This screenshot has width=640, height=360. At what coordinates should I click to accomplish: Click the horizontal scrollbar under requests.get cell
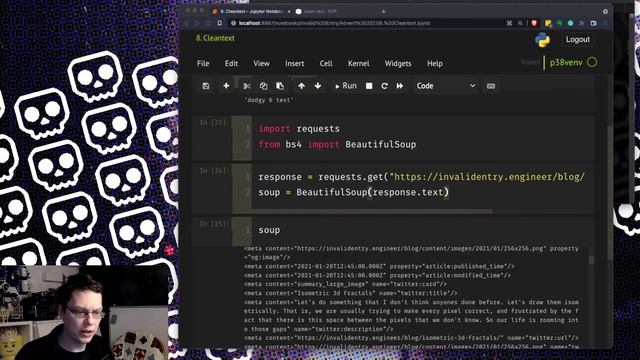372,211
